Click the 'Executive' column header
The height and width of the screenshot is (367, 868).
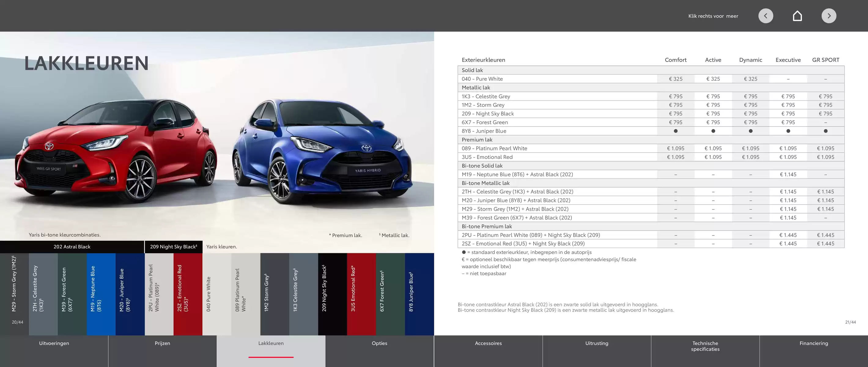[x=788, y=60]
